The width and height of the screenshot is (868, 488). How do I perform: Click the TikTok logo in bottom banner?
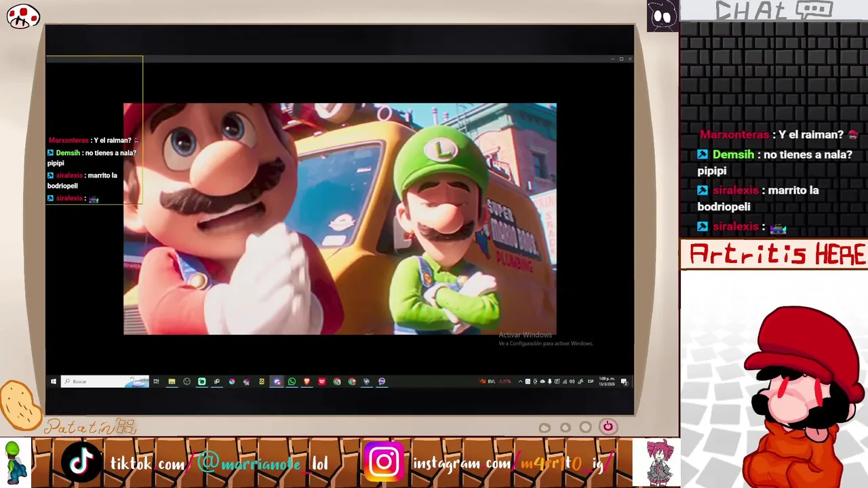coord(82,462)
